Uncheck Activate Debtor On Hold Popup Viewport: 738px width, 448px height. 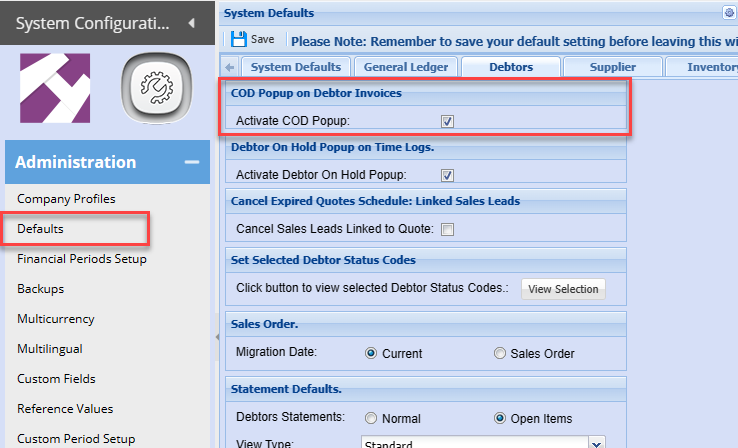pos(448,175)
